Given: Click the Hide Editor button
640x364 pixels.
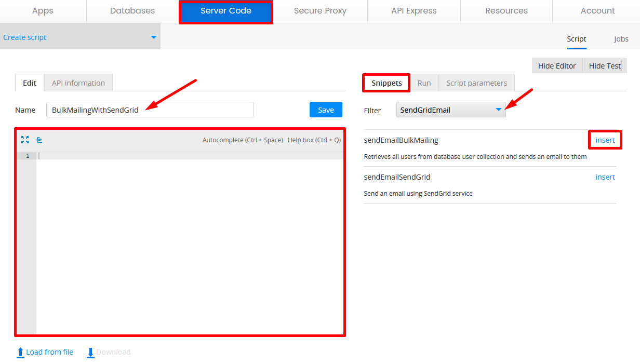Looking at the screenshot, I should pyautogui.click(x=557, y=65).
